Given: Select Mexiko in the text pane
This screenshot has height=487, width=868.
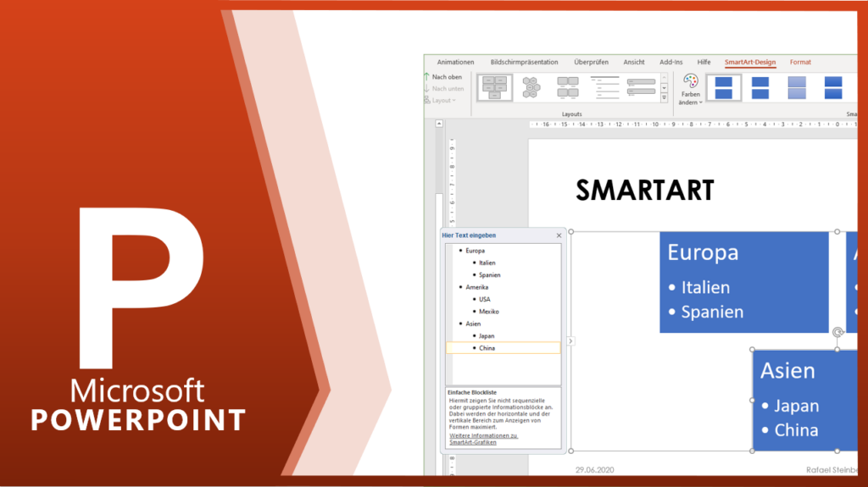Looking at the screenshot, I should click(489, 312).
